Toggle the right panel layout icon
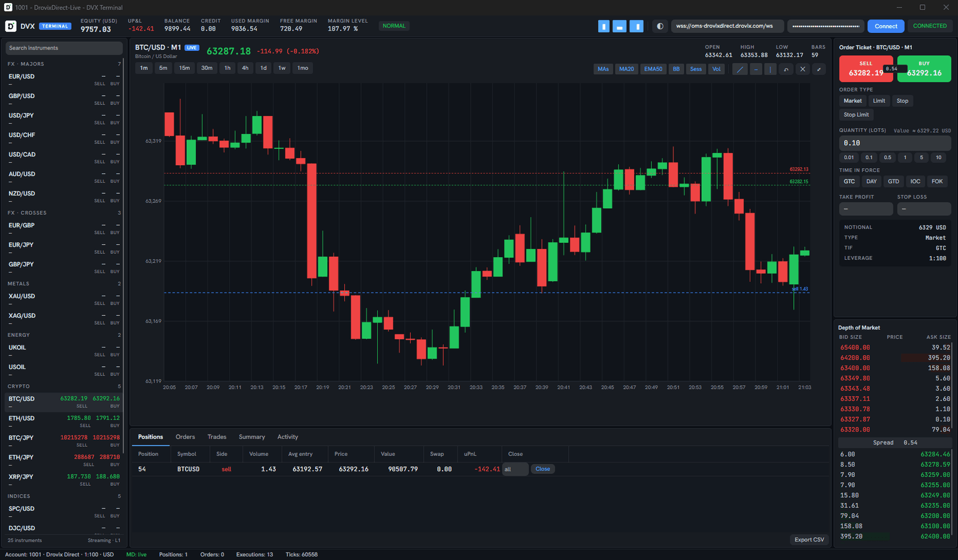 pos(636,26)
